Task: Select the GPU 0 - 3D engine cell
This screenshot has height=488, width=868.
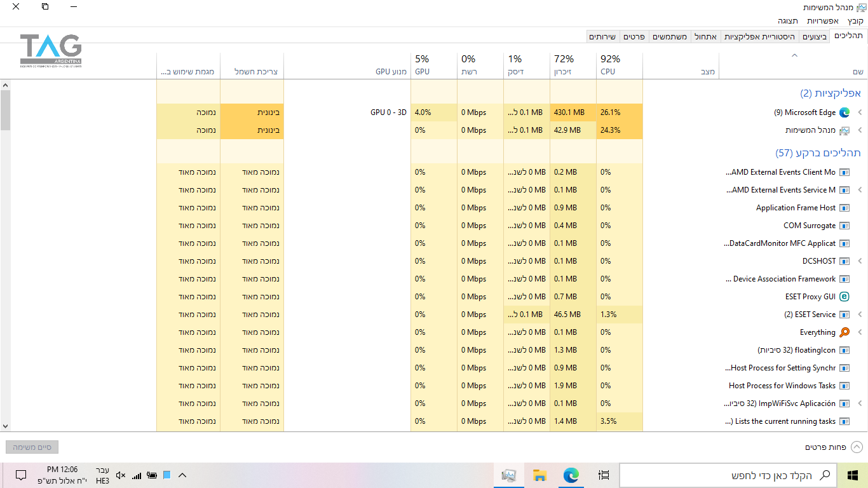Action: click(x=347, y=112)
